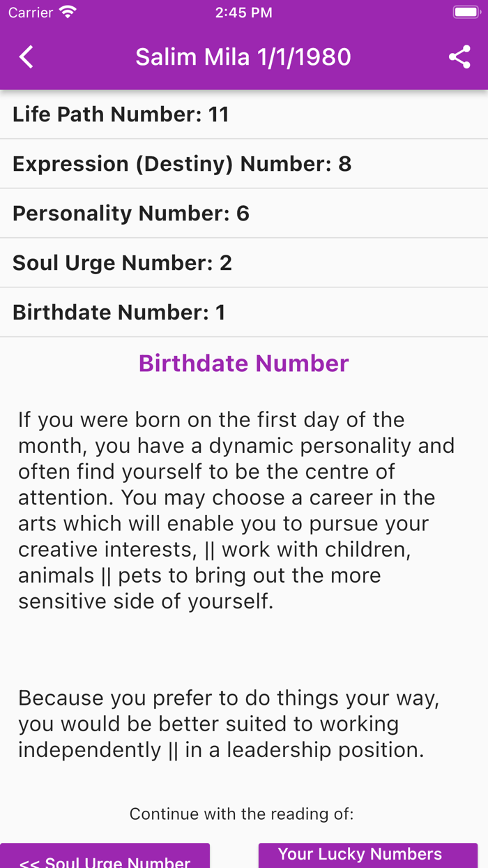
Task: Tap the clock showing 2:45 PM
Action: (244, 11)
